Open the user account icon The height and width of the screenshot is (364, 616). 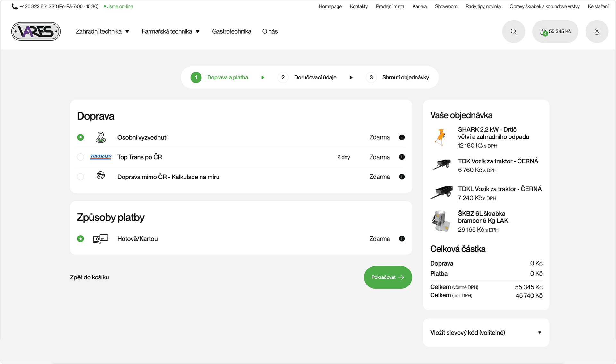597,31
